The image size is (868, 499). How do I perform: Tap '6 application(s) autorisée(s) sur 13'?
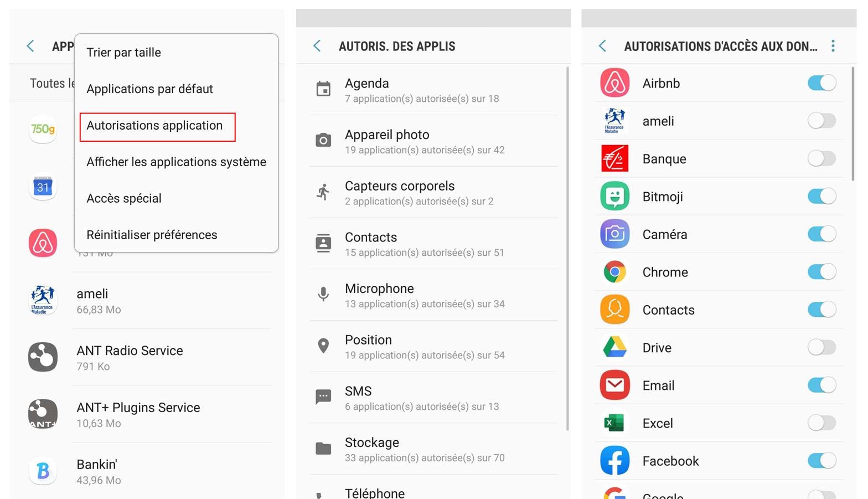422,407
